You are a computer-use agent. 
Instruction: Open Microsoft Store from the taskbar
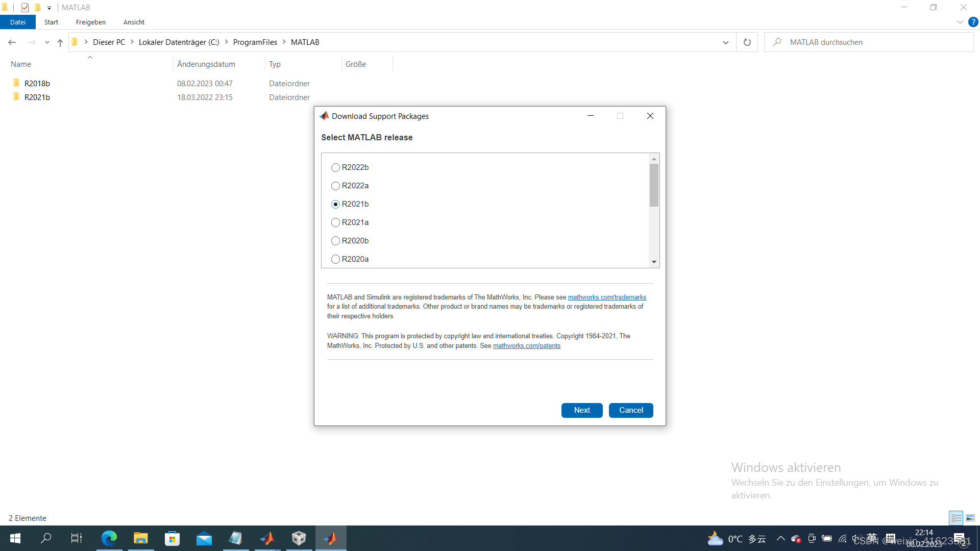pos(172,538)
